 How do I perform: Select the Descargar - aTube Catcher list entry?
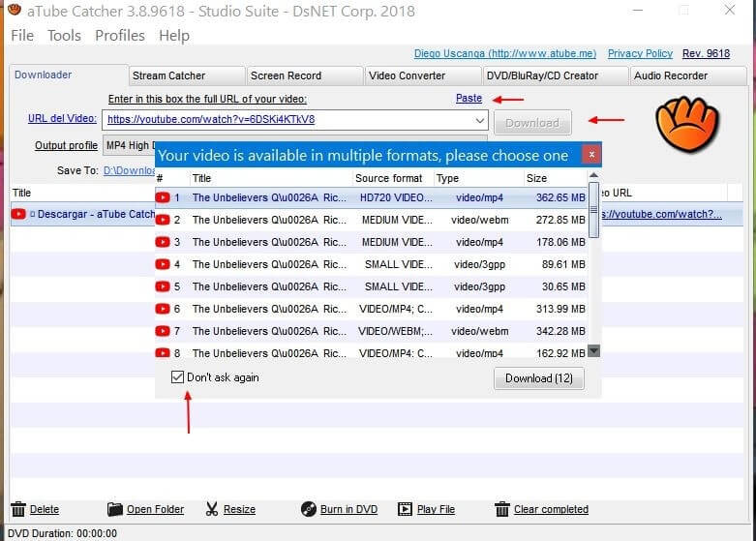pyautogui.click(x=82, y=214)
